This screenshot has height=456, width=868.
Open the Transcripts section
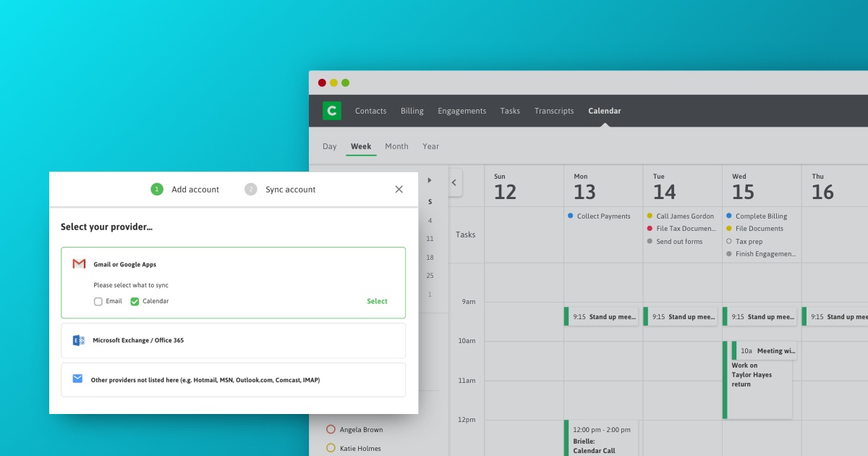pos(554,111)
